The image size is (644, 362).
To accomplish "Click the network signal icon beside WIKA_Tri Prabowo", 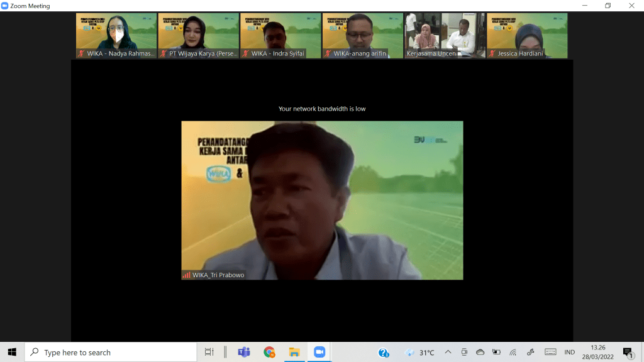I will pyautogui.click(x=186, y=275).
